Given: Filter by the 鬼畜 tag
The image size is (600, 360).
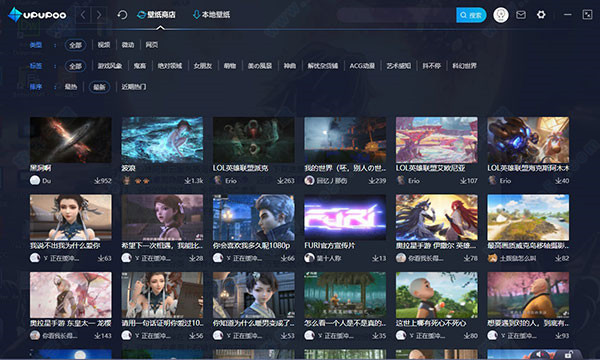Looking at the screenshot, I should pyautogui.click(x=140, y=66).
